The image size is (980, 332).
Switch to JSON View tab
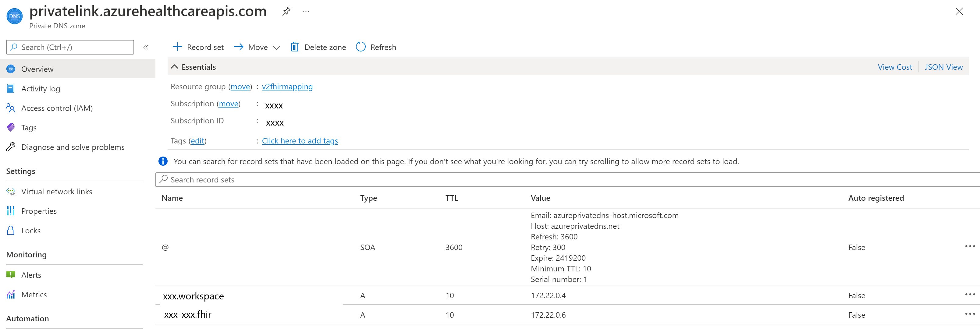[x=944, y=67]
